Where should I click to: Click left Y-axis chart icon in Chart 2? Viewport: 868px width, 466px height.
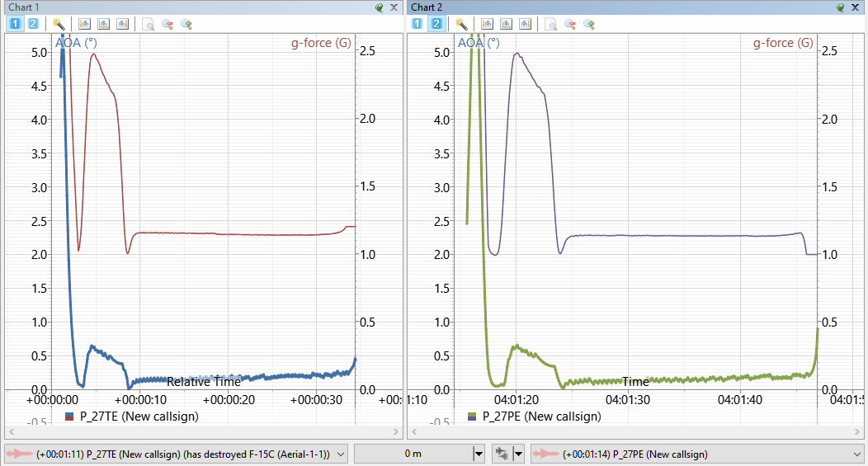click(x=487, y=24)
